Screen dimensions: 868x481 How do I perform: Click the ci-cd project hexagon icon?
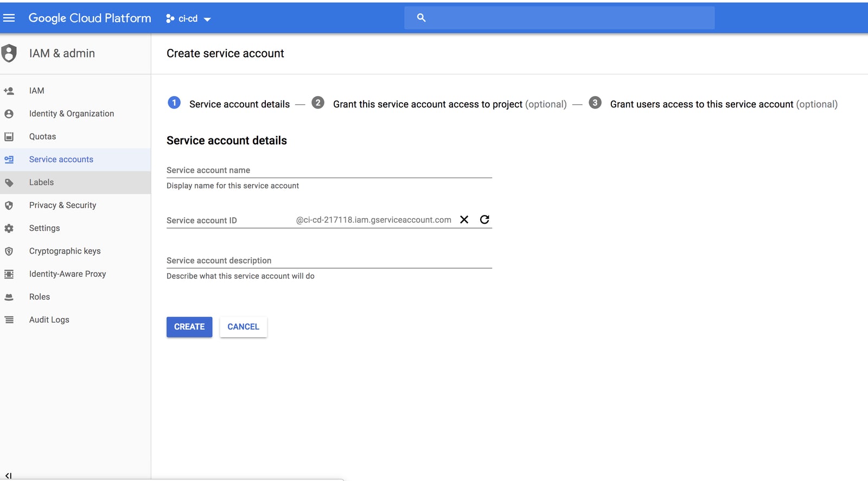click(x=170, y=18)
